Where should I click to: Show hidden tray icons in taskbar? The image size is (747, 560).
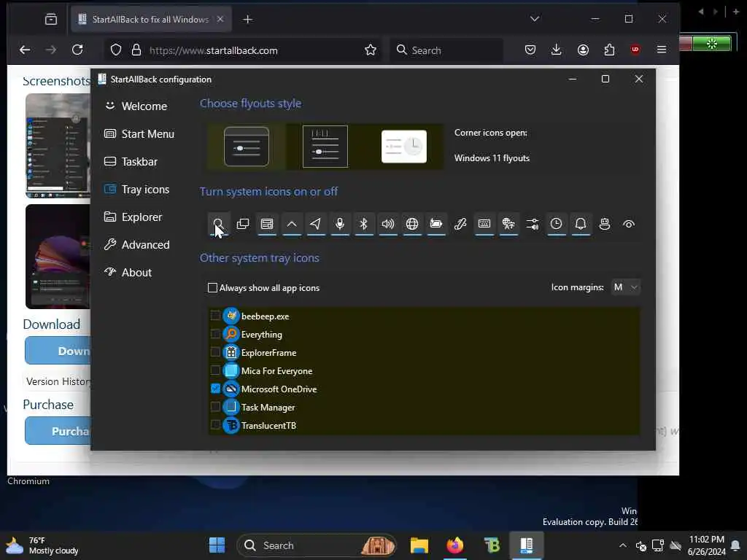tap(623, 545)
